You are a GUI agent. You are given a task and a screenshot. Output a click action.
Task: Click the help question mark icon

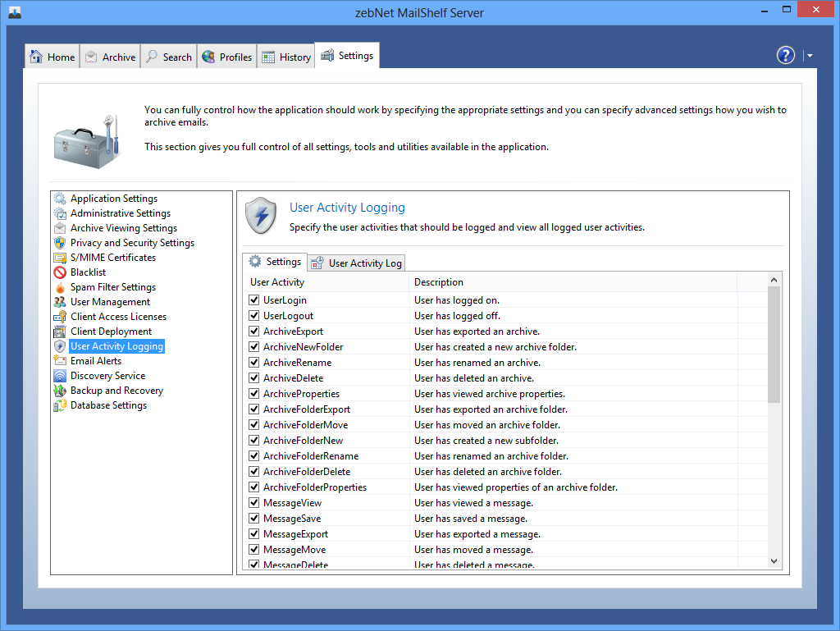click(x=786, y=55)
